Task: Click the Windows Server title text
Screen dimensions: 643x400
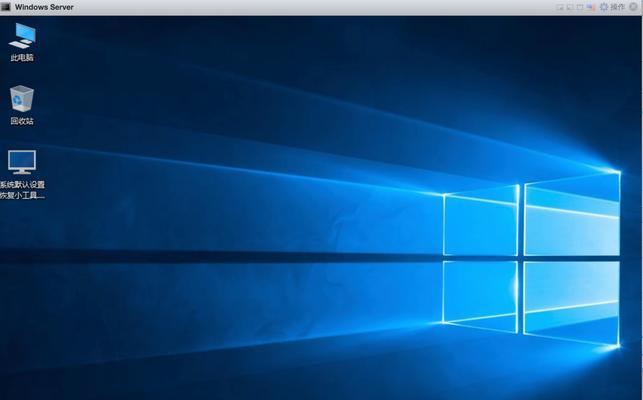Action: [x=44, y=7]
